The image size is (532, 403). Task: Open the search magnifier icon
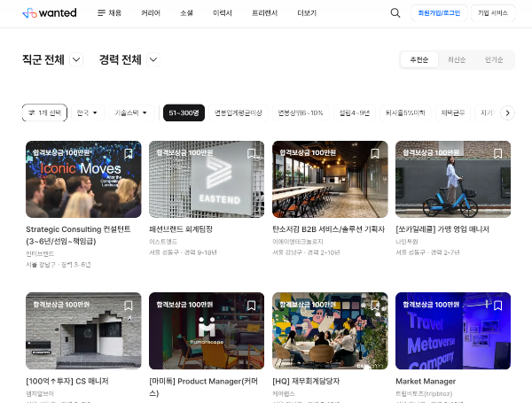coord(395,13)
